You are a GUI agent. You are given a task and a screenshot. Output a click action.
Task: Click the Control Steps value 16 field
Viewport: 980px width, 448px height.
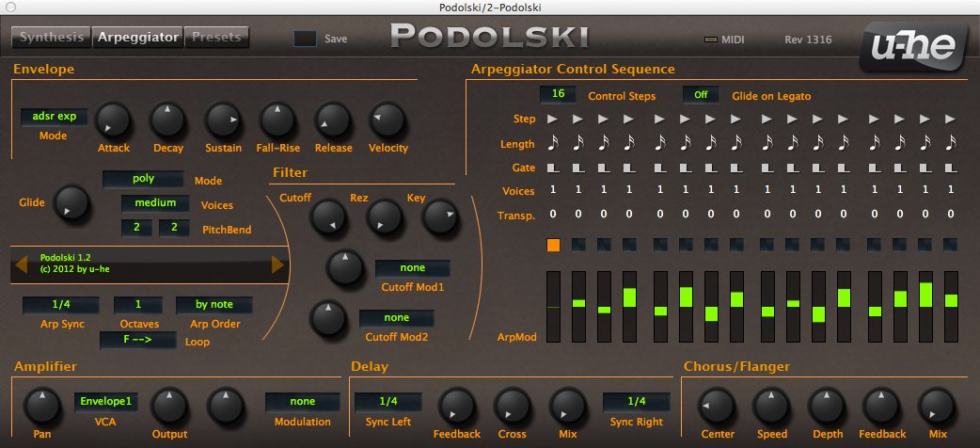[x=558, y=95]
